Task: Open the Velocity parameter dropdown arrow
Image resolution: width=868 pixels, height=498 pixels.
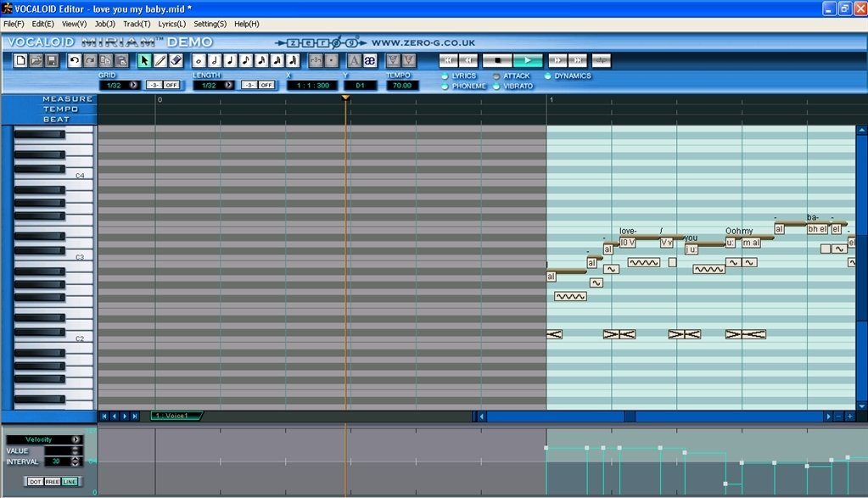Action: [x=76, y=439]
